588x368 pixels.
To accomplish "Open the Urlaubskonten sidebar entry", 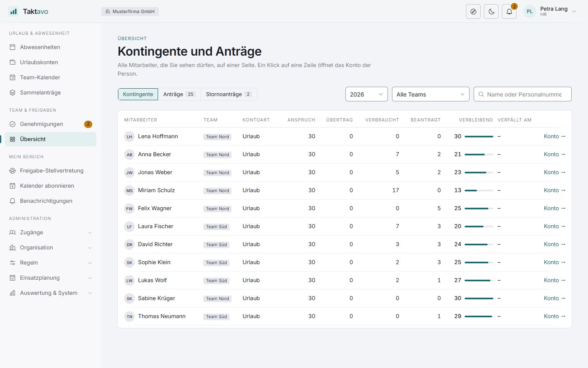I will 51,62.
